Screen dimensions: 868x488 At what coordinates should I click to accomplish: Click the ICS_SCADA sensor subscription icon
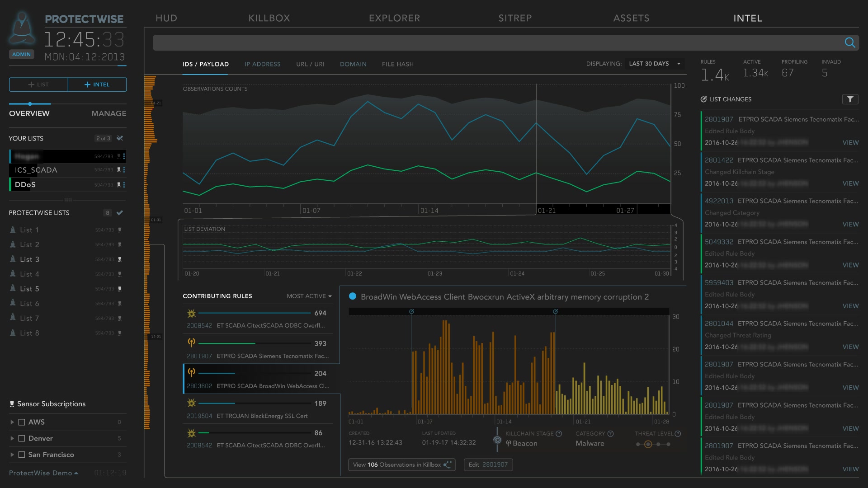tap(119, 170)
